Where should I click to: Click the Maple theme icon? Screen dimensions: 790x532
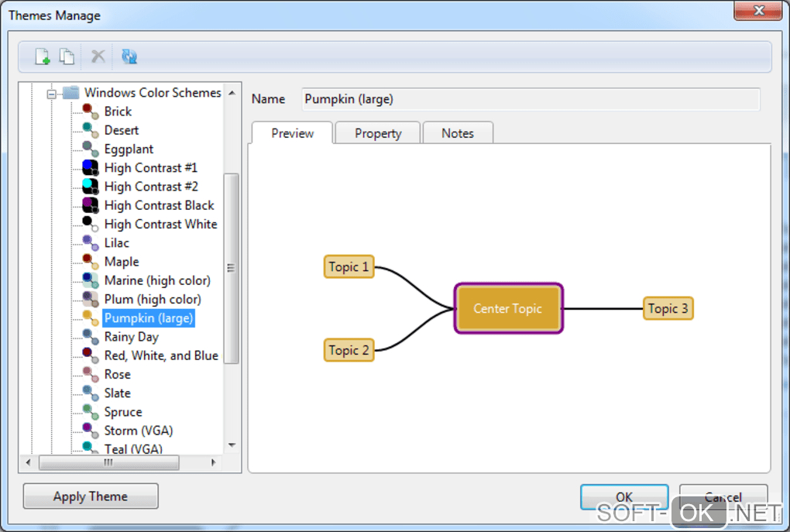[90, 262]
